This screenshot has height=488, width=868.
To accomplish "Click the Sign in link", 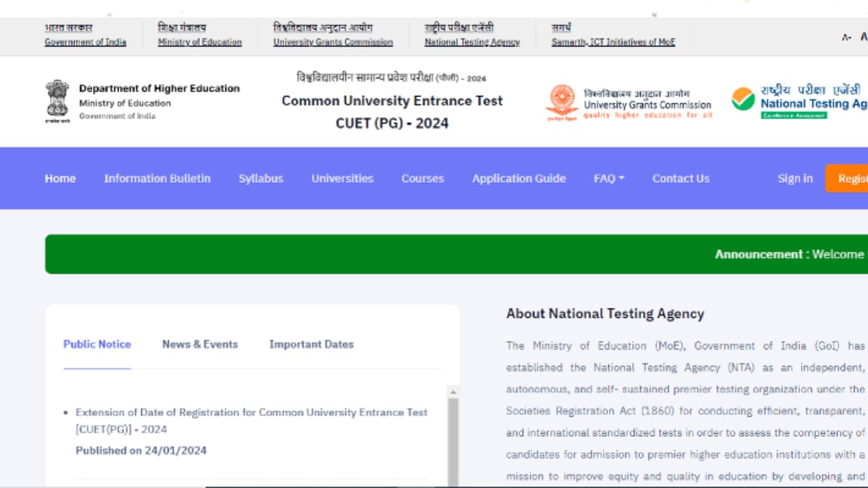I will pyautogui.click(x=795, y=178).
